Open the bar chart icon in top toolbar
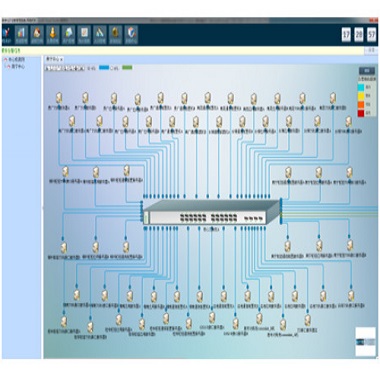Viewport: 380px width, 380px height. tap(21, 35)
